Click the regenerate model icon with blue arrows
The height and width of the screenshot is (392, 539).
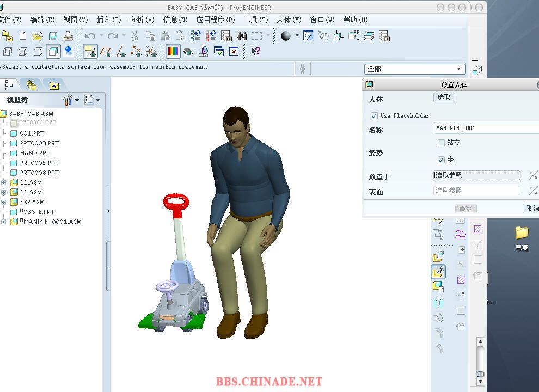point(195,36)
